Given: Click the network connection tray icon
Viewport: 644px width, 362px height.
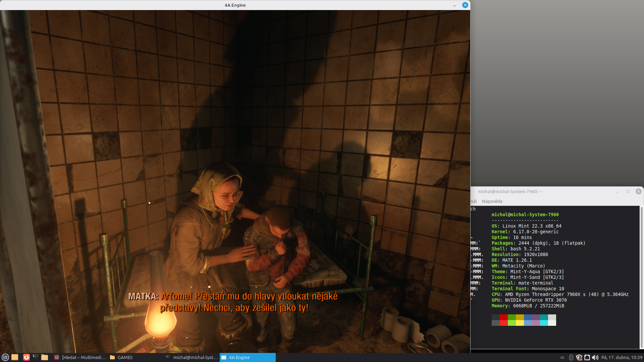Looking at the screenshot, I should pos(587,357).
